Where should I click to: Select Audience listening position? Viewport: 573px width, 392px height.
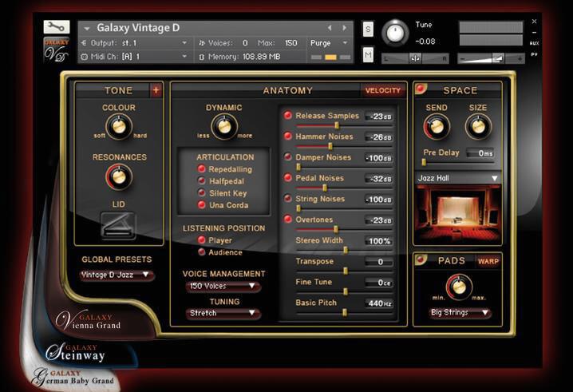(x=201, y=252)
